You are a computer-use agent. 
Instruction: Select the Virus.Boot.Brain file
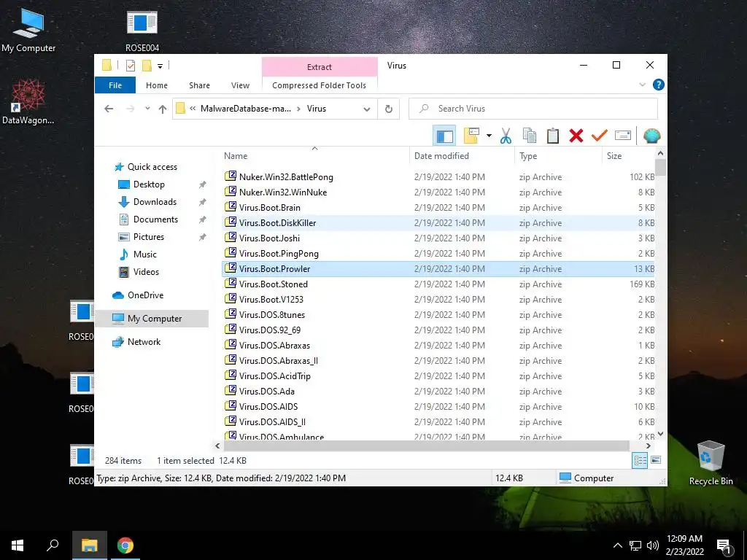pos(270,208)
